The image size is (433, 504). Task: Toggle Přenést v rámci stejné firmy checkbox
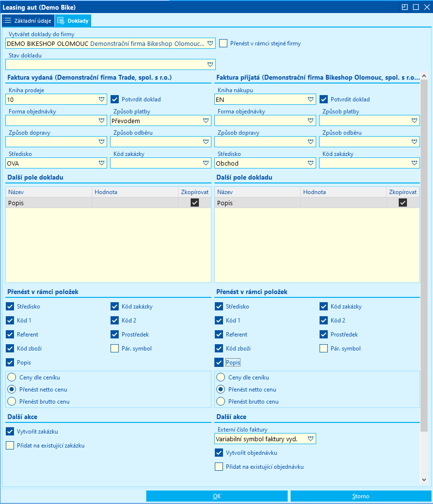[x=223, y=43]
